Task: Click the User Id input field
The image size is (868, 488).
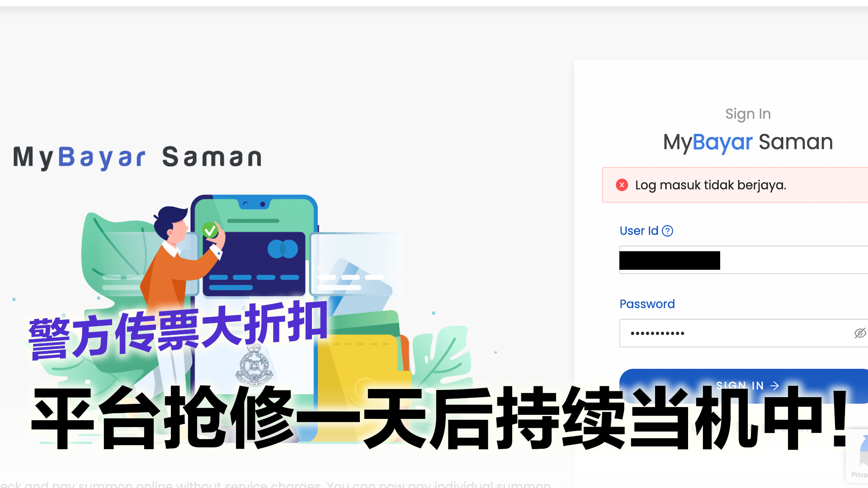Action: (744, 260)
